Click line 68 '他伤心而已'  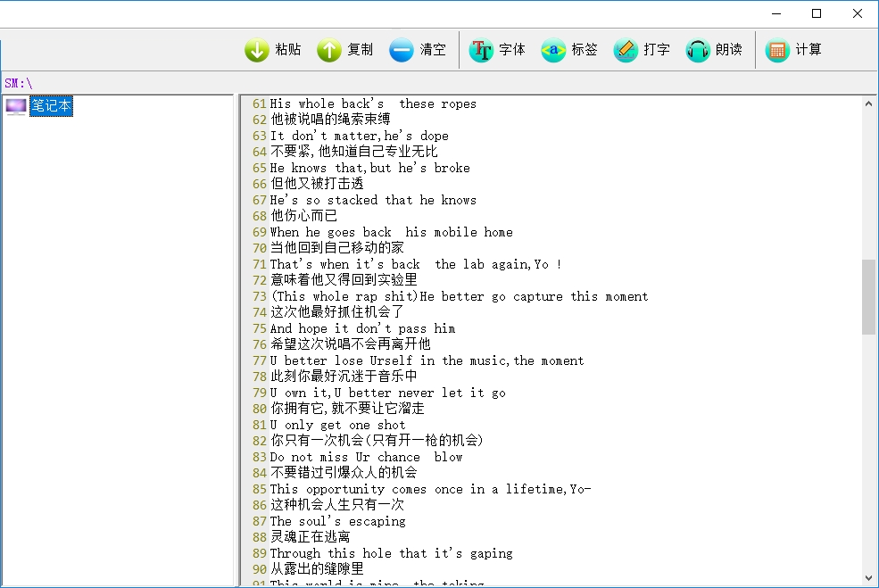point(303,216)
